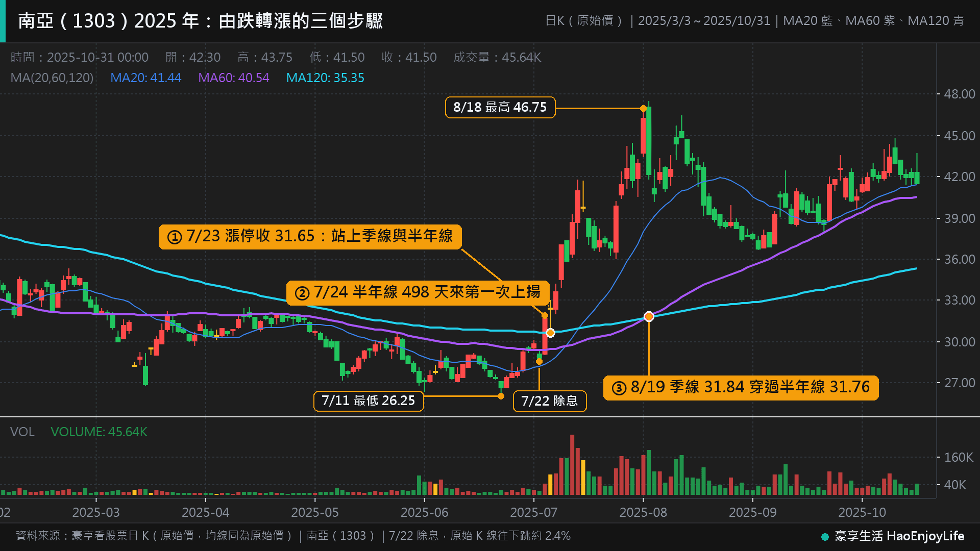Click the 45.00 price axis label
The image size is (980, 551).
(959, 136)
